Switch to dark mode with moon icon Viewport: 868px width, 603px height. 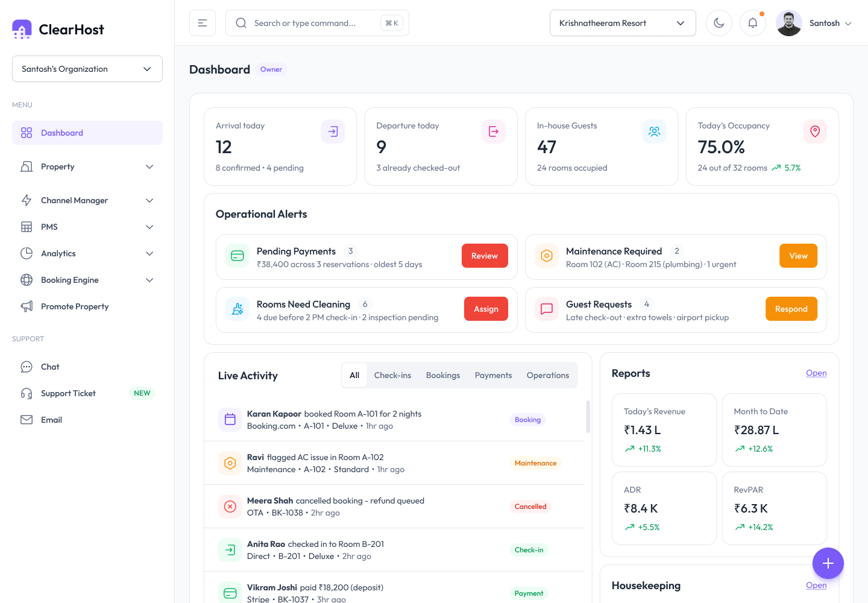click(719, 23)
